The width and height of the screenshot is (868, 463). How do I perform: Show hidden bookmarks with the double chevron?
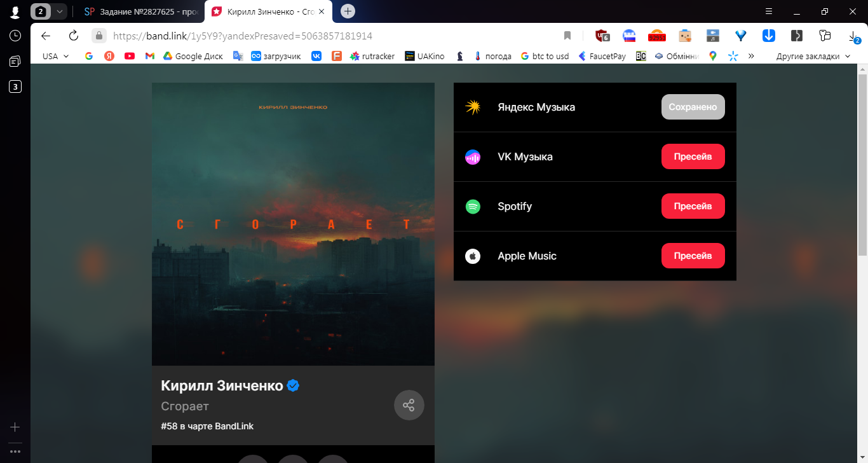[751, 56]
